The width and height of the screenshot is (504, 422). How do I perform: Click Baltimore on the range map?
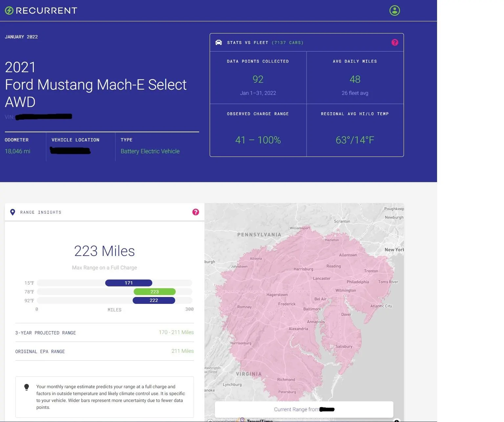click(312, 309)
